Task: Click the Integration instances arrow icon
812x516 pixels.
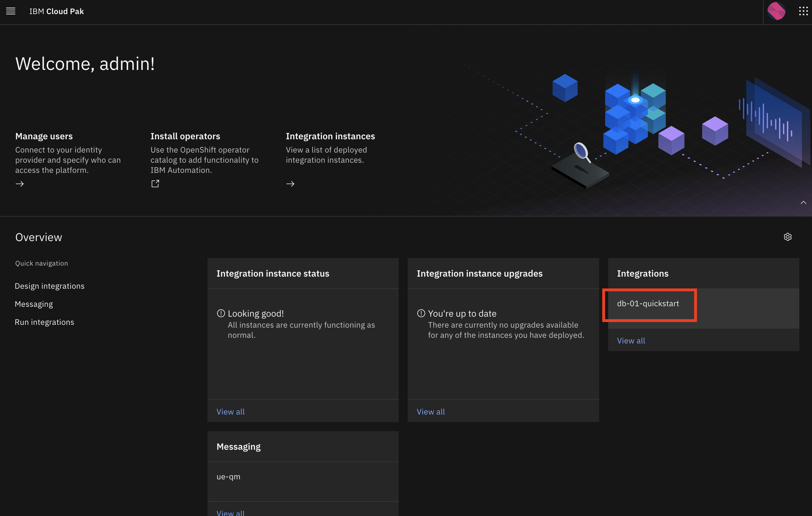Action: coord(290,184)
